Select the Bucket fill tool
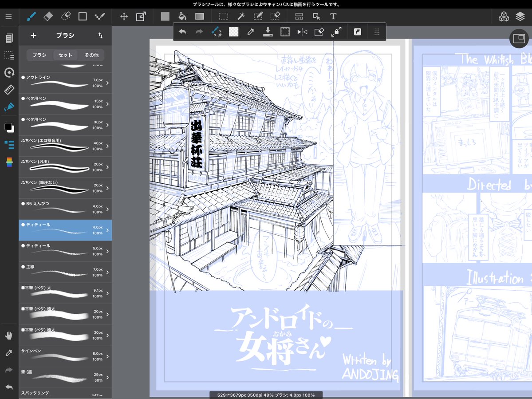Screen dimensions: 532x399 click(182, 16)
